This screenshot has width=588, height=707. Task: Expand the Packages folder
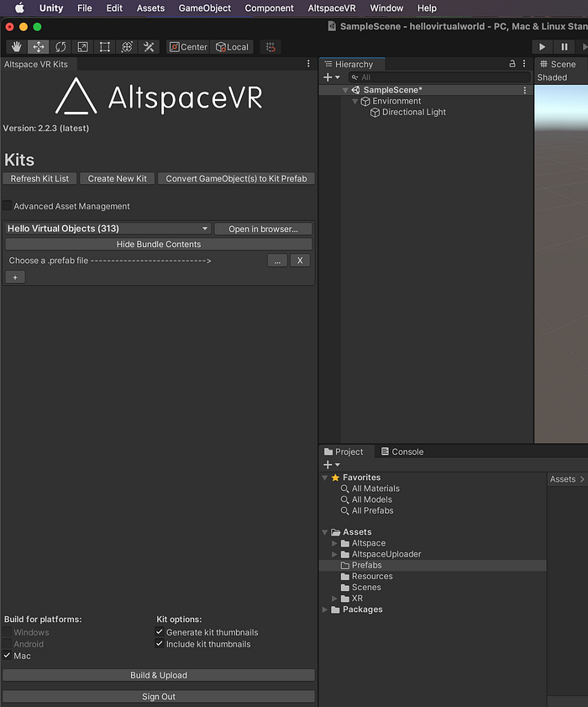pos(325,609)
